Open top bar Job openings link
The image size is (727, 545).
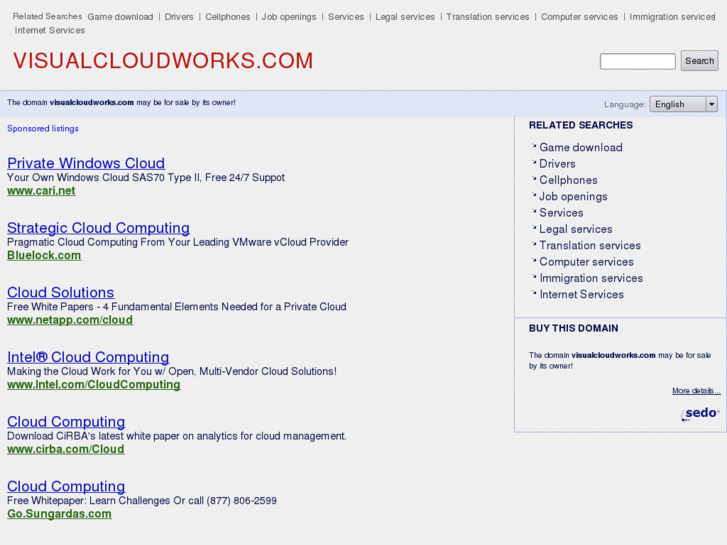pos(289,17)
